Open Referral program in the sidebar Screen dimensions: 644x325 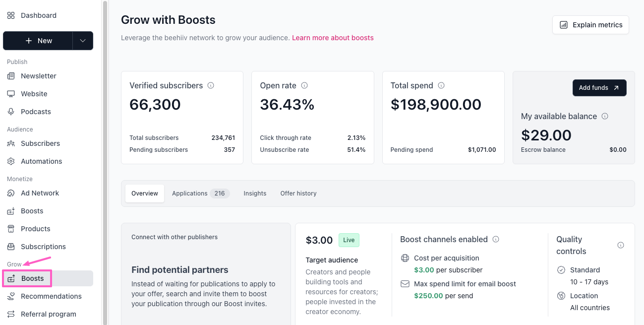coord(48,314)
